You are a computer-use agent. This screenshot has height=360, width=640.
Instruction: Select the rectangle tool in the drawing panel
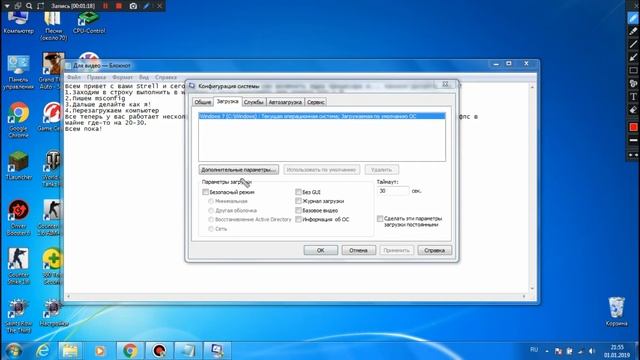tap(633, 70)
